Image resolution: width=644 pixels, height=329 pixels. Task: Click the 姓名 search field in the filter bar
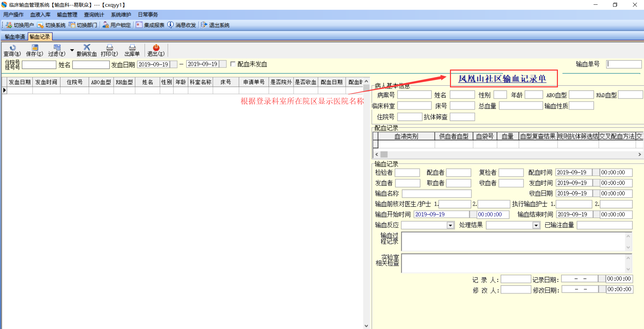pyautogui.click(x=91, y=65)
